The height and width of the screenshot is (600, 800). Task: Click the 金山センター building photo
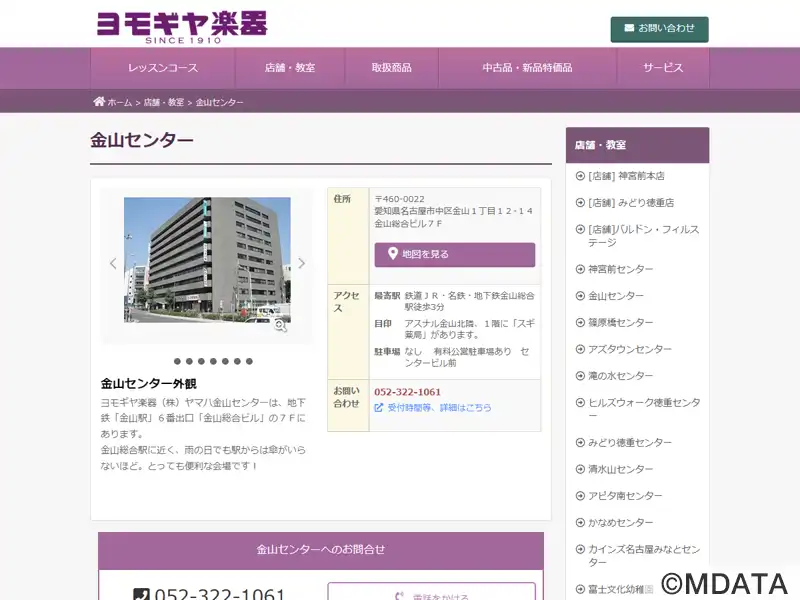[x=207, y=259]
